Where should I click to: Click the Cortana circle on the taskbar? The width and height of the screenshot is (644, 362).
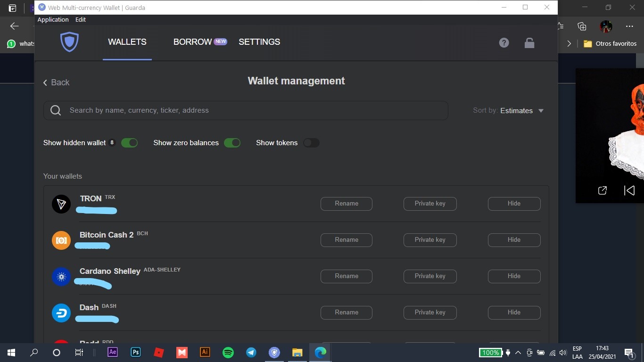[x=57, y=352]
